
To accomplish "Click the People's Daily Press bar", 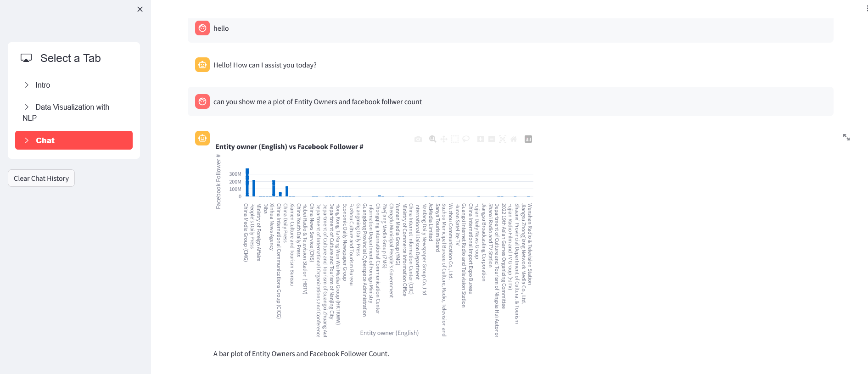I will point(254,188).
